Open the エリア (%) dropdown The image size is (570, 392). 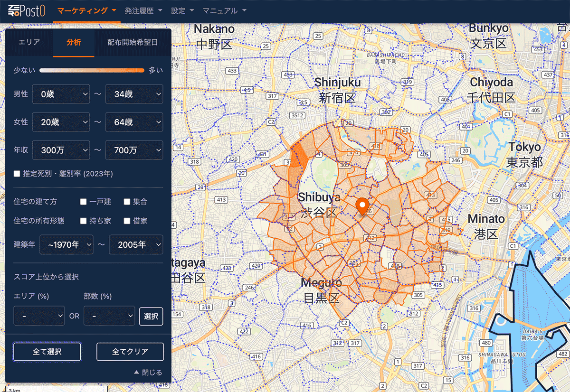[x=39, y=316]
